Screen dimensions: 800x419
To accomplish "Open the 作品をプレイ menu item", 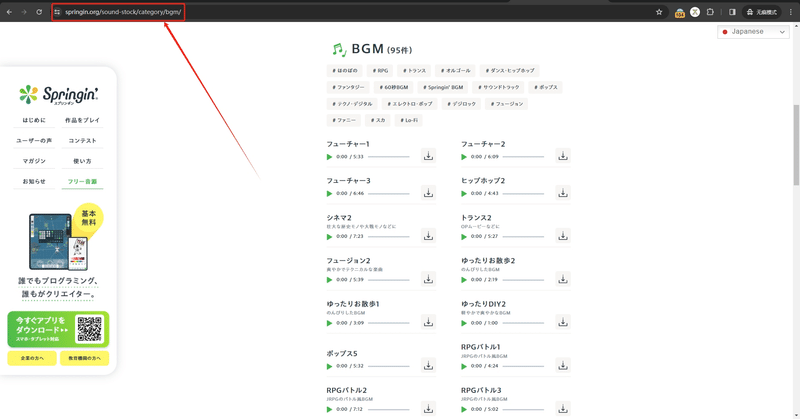I will (82, 120).
